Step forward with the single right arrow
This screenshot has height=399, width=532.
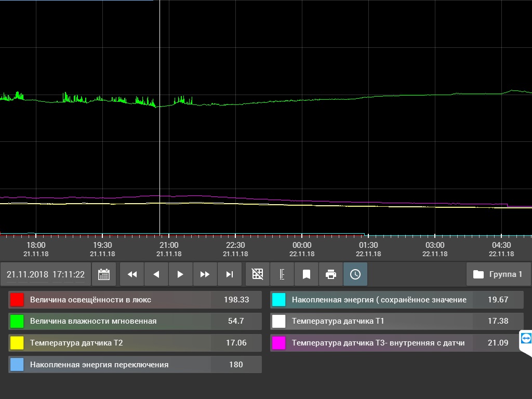180,274
